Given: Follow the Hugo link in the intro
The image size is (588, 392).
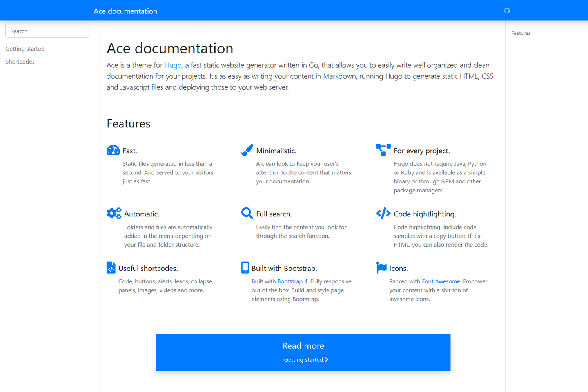Looking at the screenshot, I should [173, 65].
